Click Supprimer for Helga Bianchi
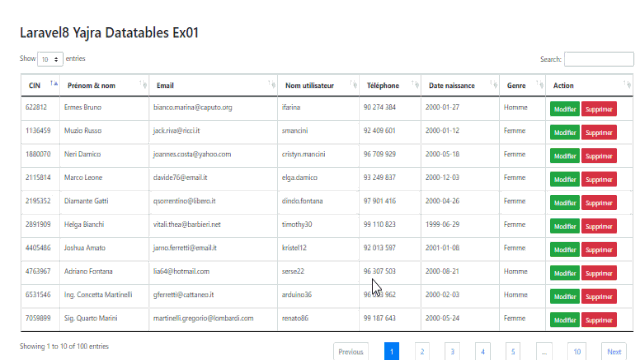Screen dimensions: 640x360 coord(599,226)
